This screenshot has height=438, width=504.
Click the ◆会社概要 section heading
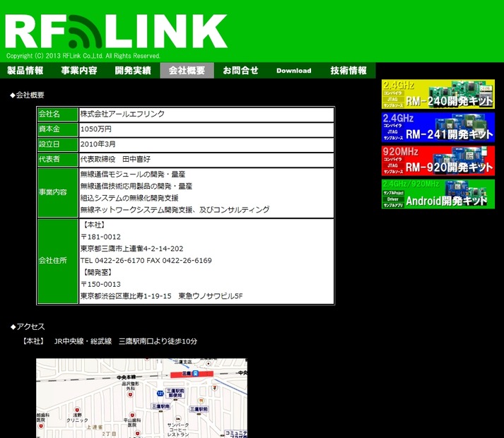27,95
